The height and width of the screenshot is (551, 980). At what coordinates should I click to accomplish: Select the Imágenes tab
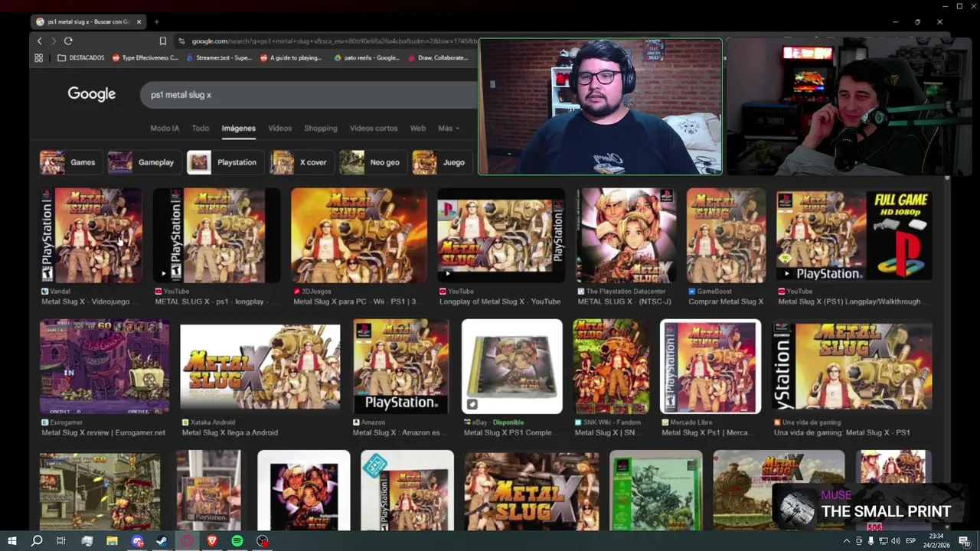click(x=239, y=129)
